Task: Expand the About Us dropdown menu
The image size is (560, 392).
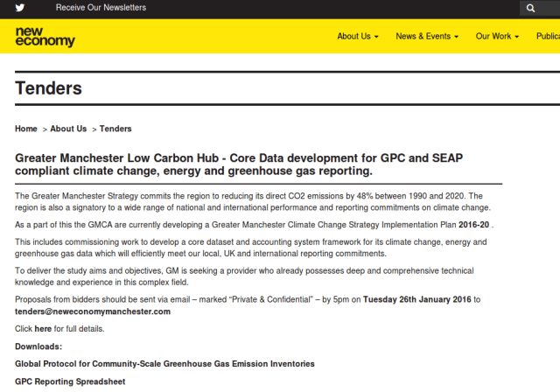Action: (x=358, y=37)
